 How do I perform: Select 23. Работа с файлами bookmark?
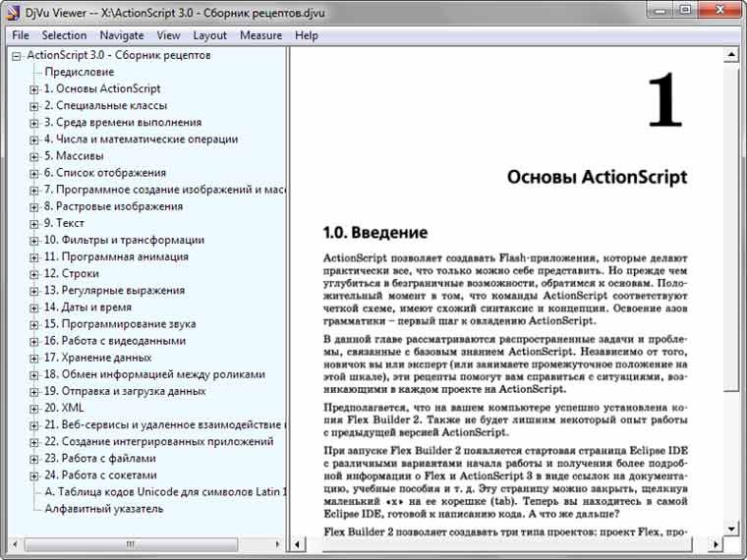pos(100,458)
